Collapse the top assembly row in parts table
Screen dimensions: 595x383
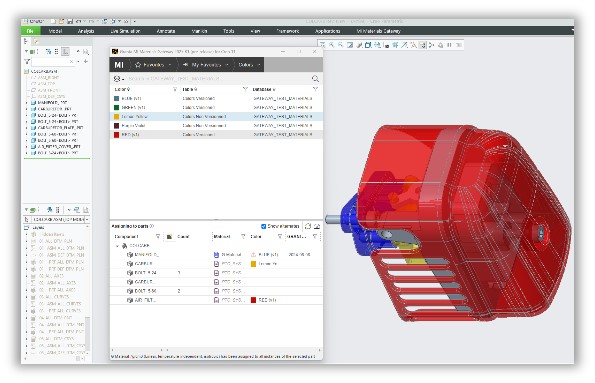(117, 246)
